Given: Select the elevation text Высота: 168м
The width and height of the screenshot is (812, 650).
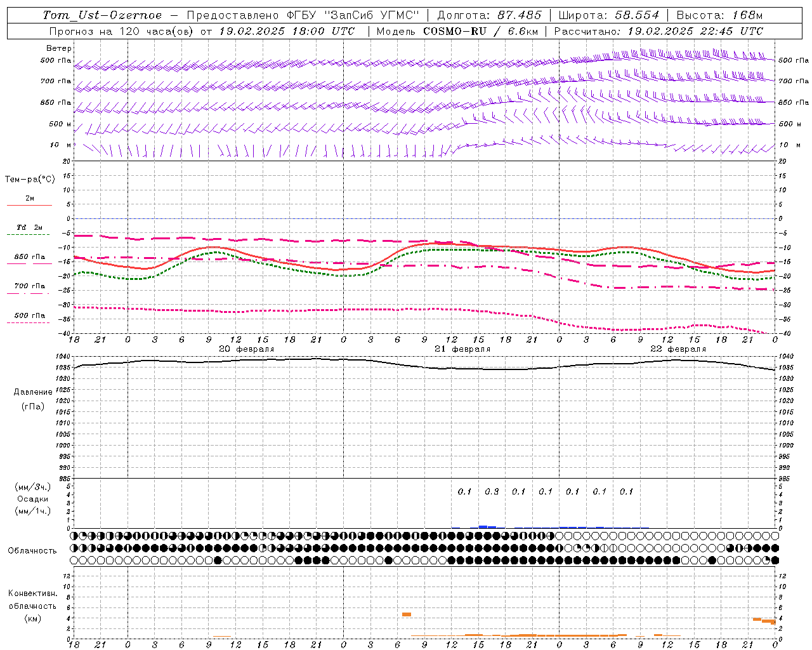Looking at the screenshot, I should pyautogui.click(x=719, y=15).
